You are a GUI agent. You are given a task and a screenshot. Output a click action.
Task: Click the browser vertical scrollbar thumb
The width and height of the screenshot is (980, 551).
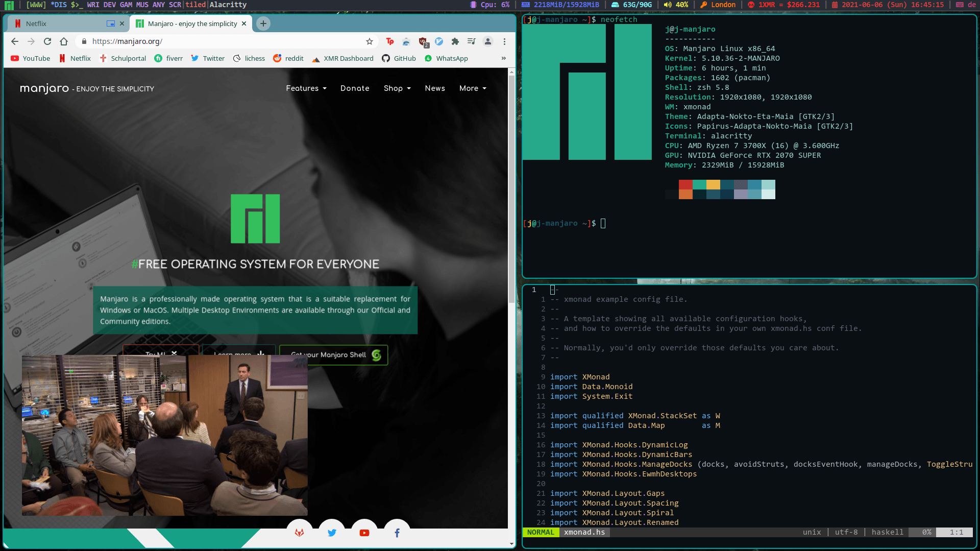[511, 189]
